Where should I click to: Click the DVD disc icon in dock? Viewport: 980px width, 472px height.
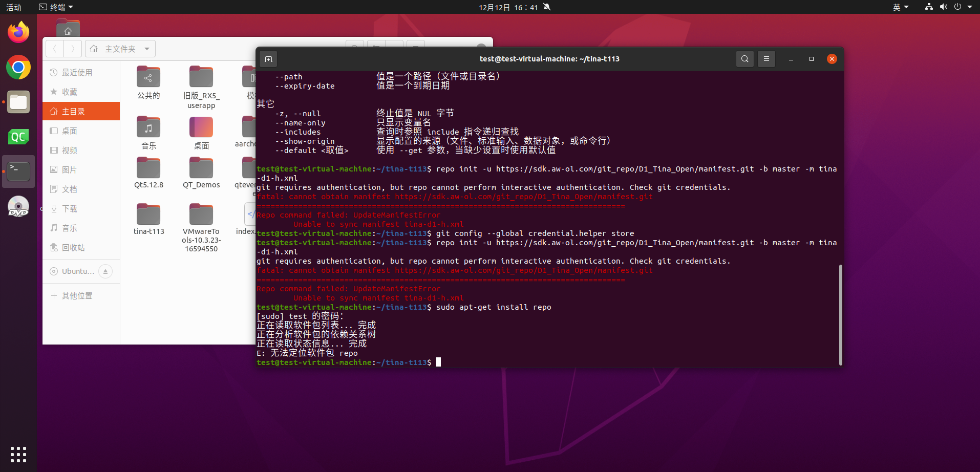18,207
